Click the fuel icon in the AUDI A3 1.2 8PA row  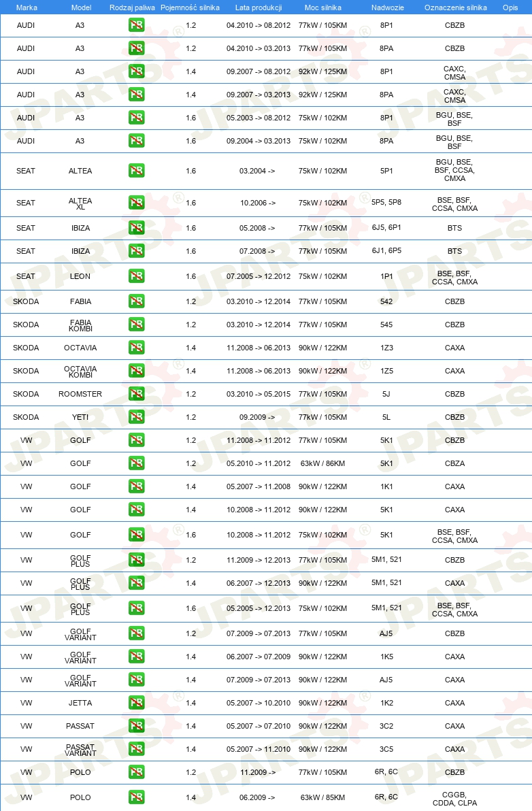click(137, 48)
